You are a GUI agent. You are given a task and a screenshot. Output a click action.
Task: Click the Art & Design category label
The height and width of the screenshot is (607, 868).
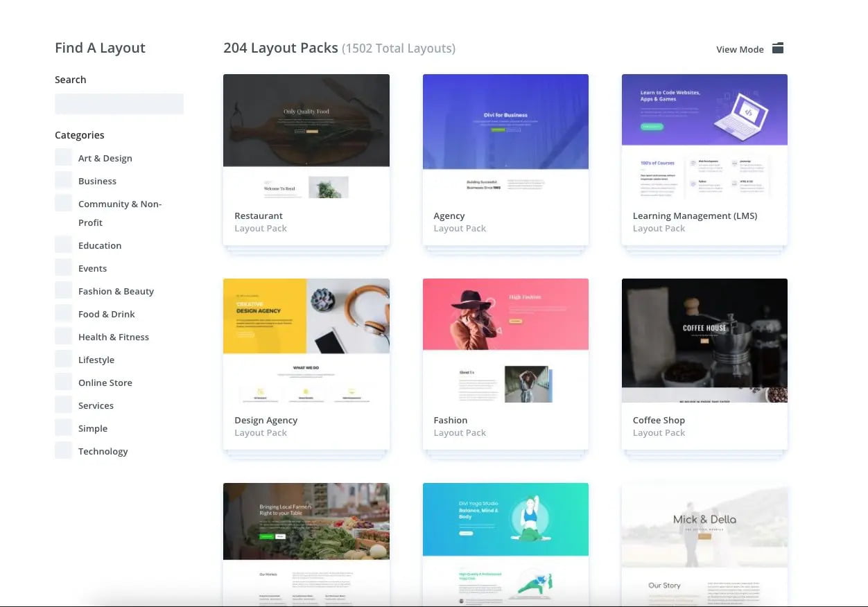(x=105, y=158)
